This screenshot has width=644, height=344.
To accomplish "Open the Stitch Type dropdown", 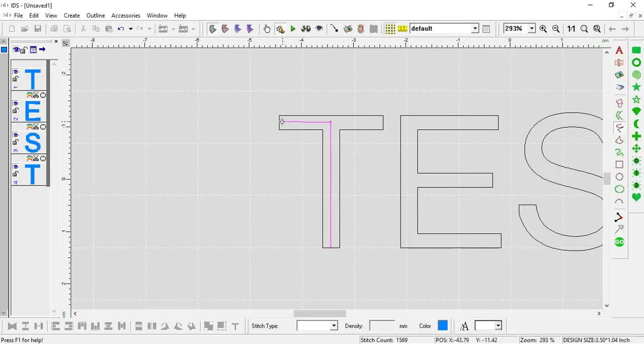I will click(334, 325).
